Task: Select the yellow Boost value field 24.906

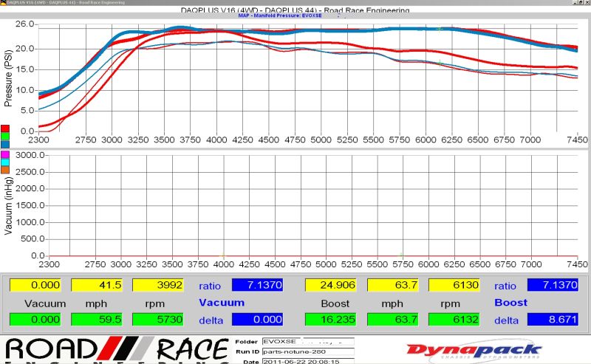Action: click(x=331, y=285)
